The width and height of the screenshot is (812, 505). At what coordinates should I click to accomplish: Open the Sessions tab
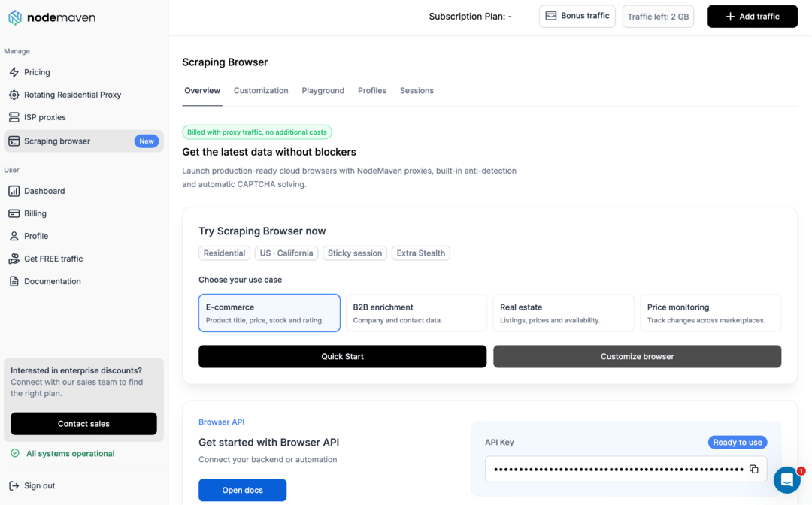[x=417, y=90]
